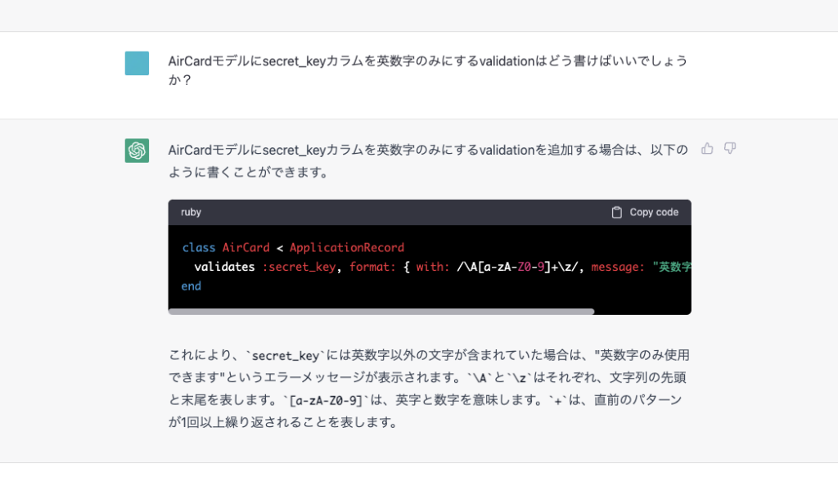Screen dimensions: 838x504
Task: Click the blue user avatar square
Action: [137, 63]
